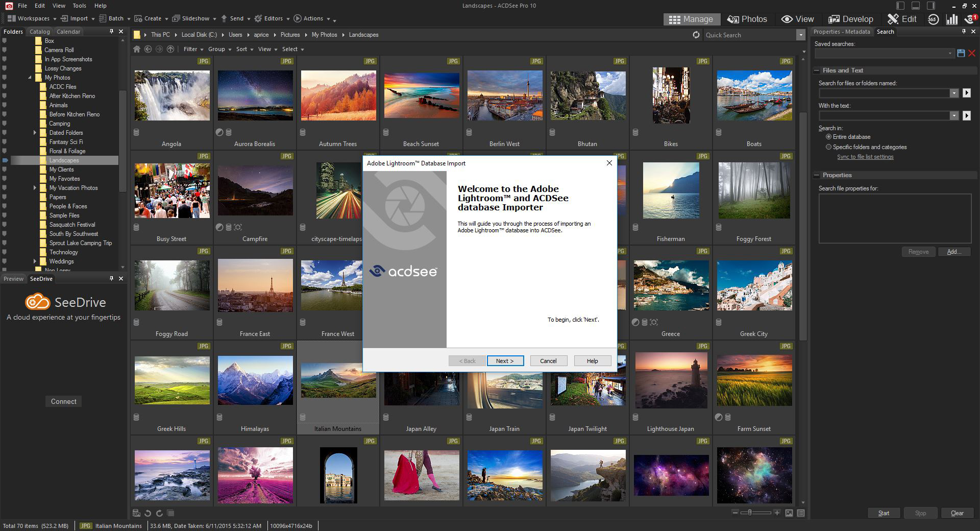Select the Entire database radio button

[x=828, y=137]
